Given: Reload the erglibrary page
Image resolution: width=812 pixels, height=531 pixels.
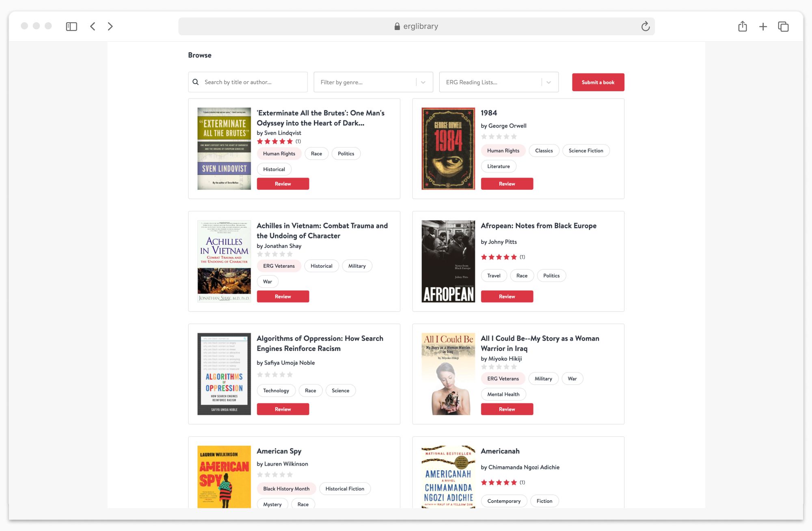Looking at the screenshot, I should (x=645, y=26).
